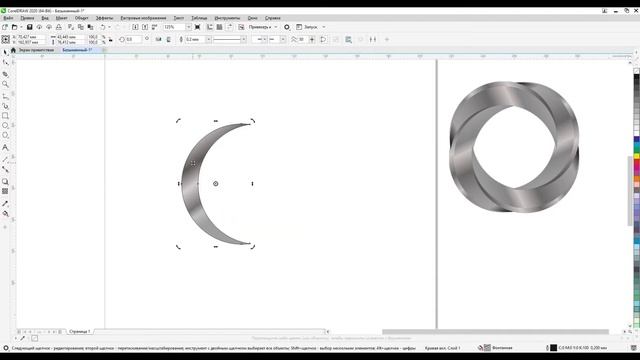Switch to the 'Безымянный-1' document tab
The height and width of the screenshot is (360, 640).
(x=77, y=50)
